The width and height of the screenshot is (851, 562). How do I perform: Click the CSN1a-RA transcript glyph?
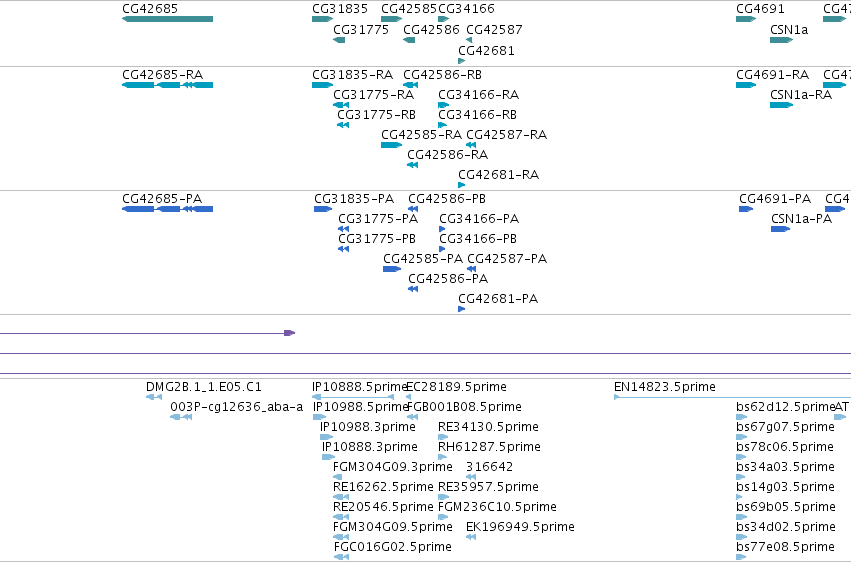[x=782, y=105]
